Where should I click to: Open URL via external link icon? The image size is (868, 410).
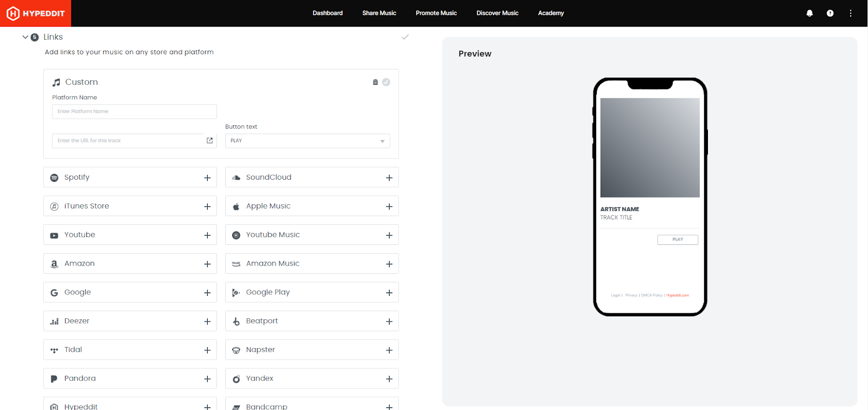tap(210, 141)
